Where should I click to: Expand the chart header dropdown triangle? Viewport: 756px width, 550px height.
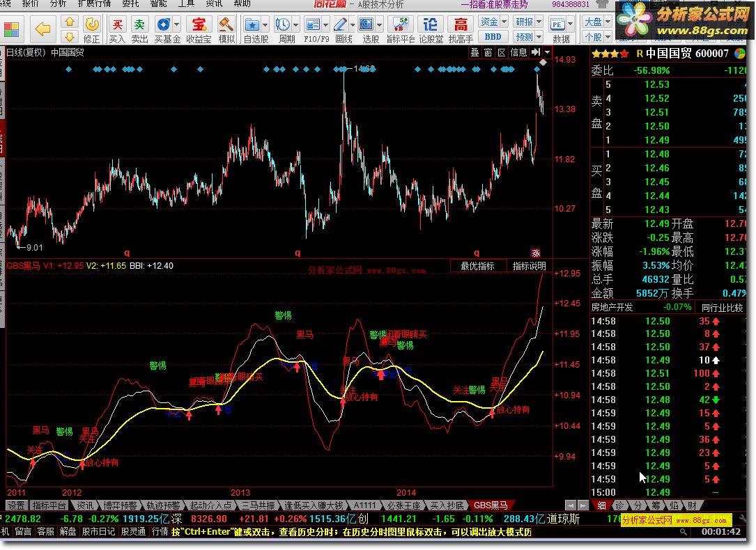pos(547,52)
